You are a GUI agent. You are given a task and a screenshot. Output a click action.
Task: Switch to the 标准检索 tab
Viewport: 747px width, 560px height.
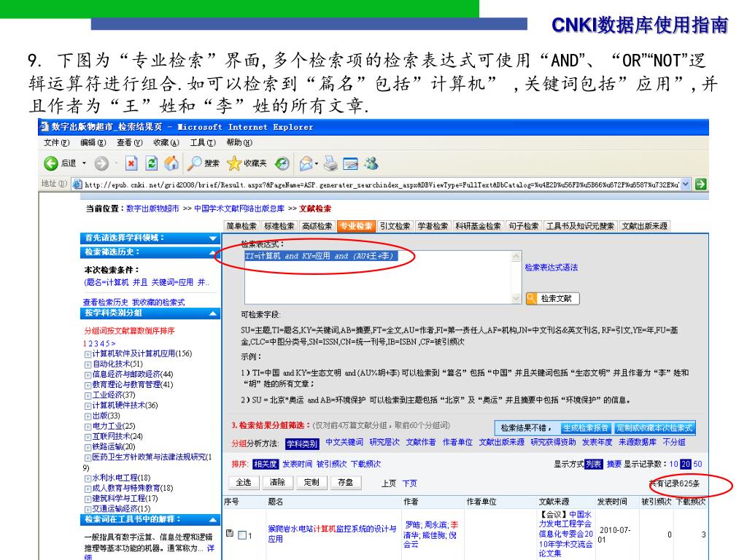pos(279,226)
